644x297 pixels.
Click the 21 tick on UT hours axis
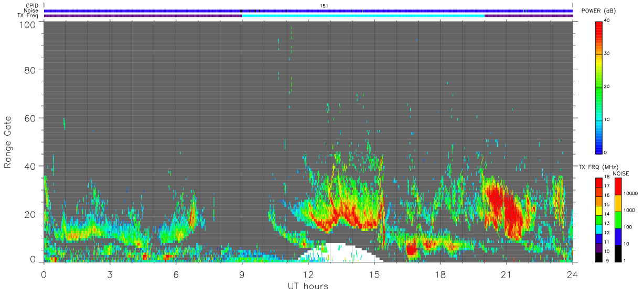tap(507, 274)
